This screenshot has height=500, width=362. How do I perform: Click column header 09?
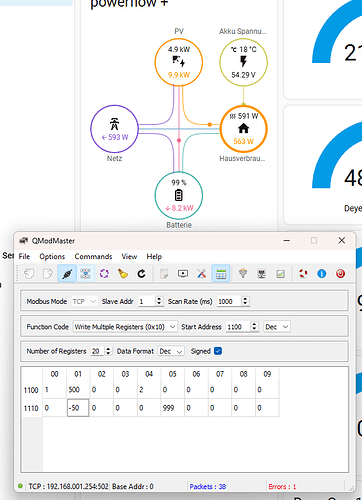pos(267,374)
